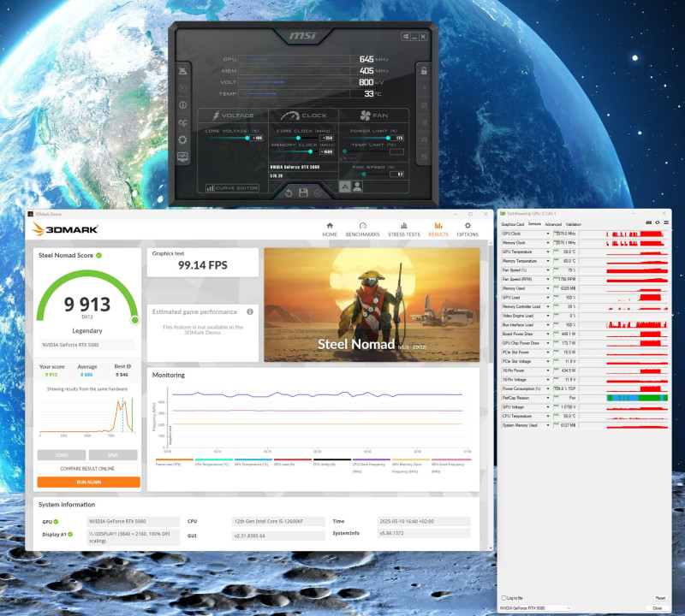Image resolution: width=685 pixels, height=616 pixels.
Task: Select Afterburner profile slot 2
Action: tap(424, 105)
